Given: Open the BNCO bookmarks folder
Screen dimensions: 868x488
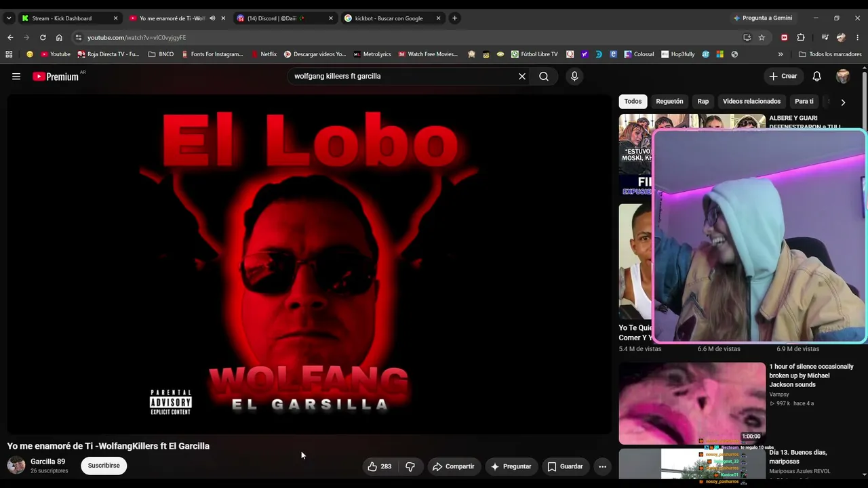Looking at the screenshot, I should 161,54.
